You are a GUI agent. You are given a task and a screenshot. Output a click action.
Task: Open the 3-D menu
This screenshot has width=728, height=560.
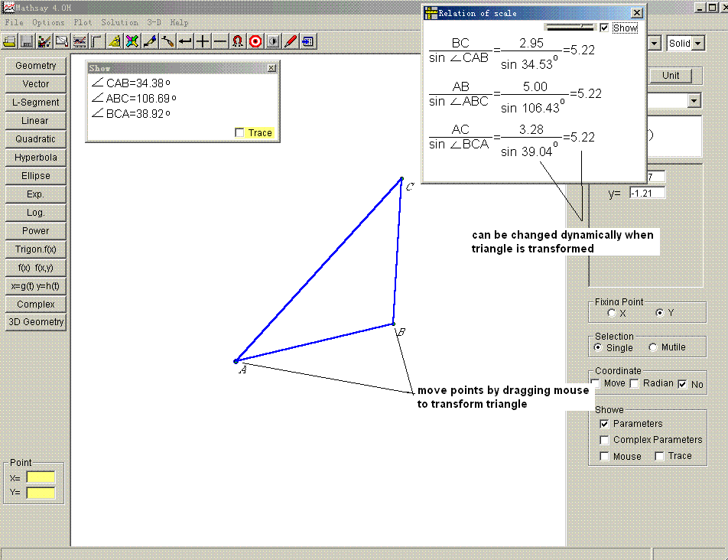[x=154, y=22]
